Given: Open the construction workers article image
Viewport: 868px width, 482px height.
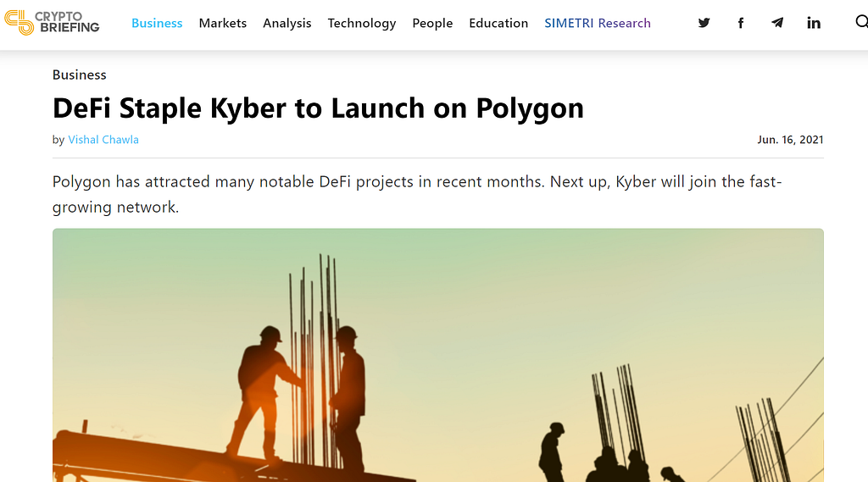Looking at the screenshot, I should point(438,355).
